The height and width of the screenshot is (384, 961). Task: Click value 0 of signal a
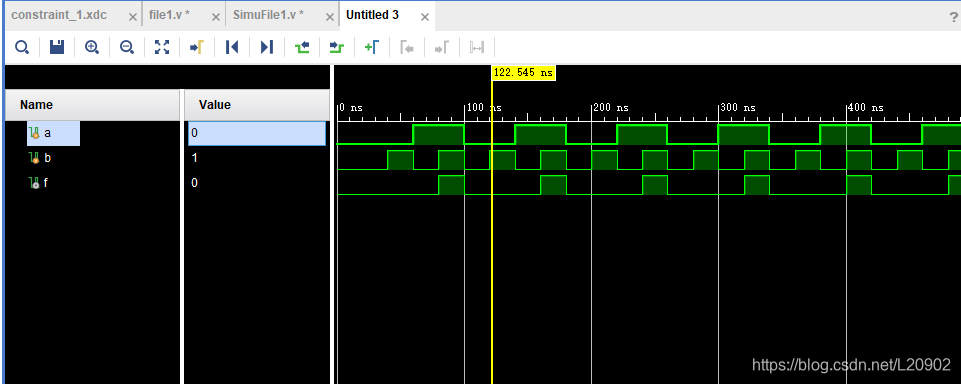pyautogui.click(x=257, y=133)
